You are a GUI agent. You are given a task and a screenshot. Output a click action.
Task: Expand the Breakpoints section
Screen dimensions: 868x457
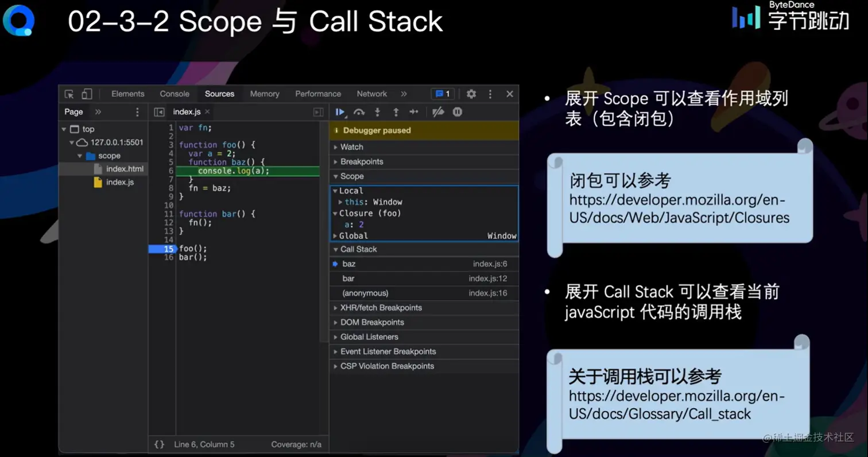pyautogui.click(x=424, y=162)
